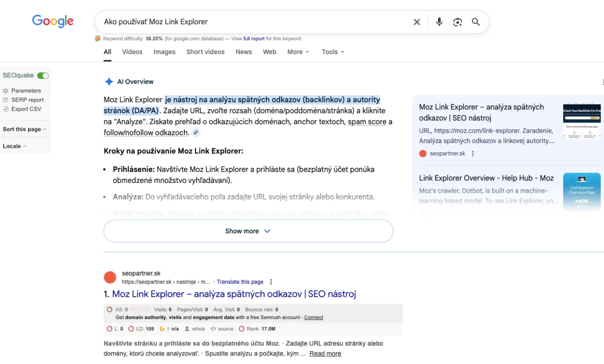This screenshot has width=604, height=364.
Task: Start voice search with the microphone icon
Action: coord(439,22)
